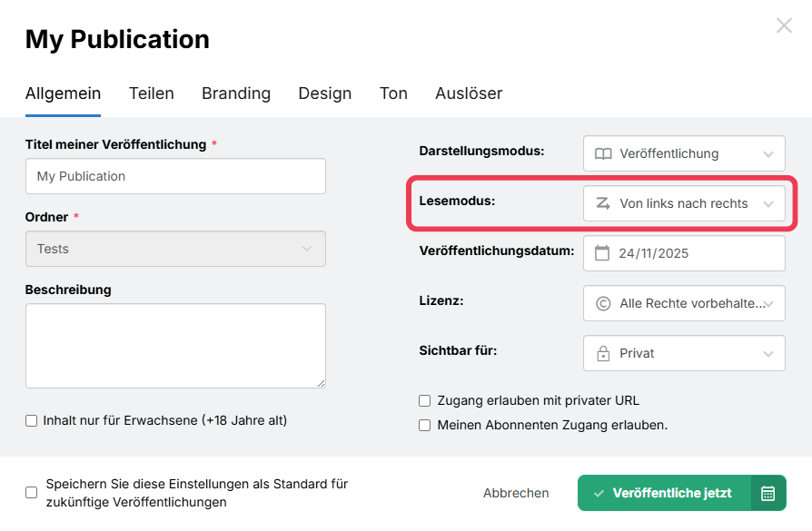Tick Meinen Abonnenten Zugang erlauben

(425, 426)
